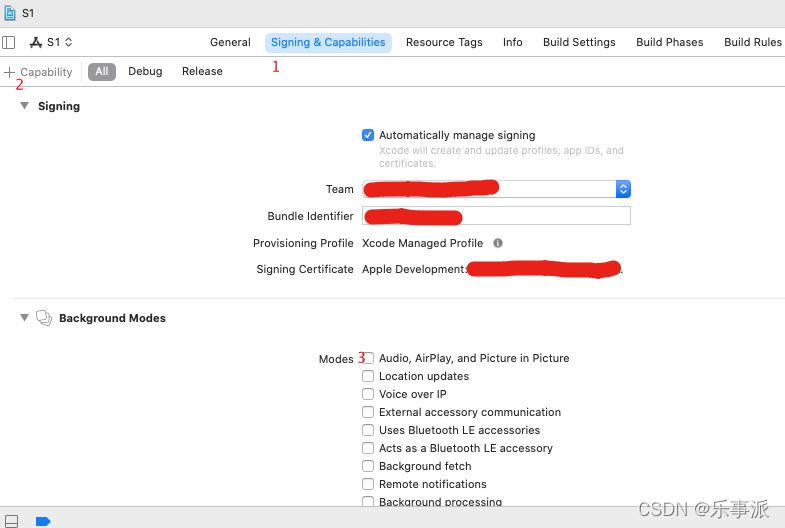Check Acts as a Bluetooth LE accessory
The height and width of the screenshot is (528, 785).
click(x=368, y=448)
